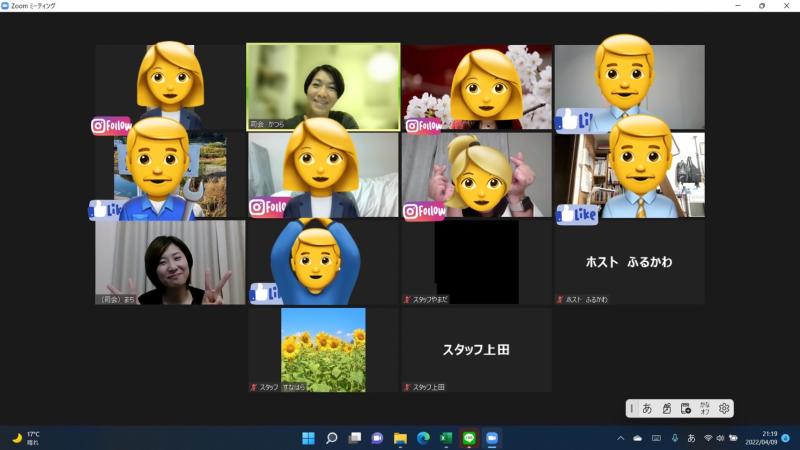Select the sunflower field participant thumbnail
Image resolution: width=800 pixels, height=450 pixels.
(323, 349)
